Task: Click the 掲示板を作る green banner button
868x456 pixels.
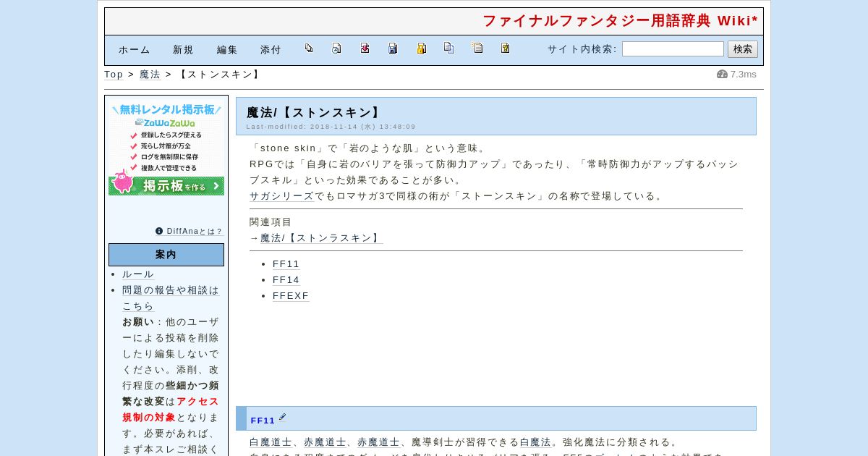Action: [166, 185]
